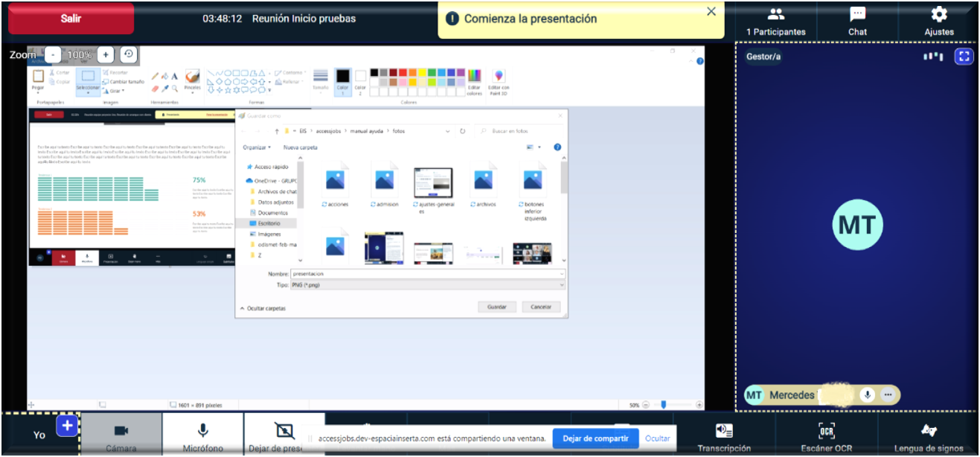
Task: Select the 'ajustes-generales' file thumbnail
Action: (433, 182)
